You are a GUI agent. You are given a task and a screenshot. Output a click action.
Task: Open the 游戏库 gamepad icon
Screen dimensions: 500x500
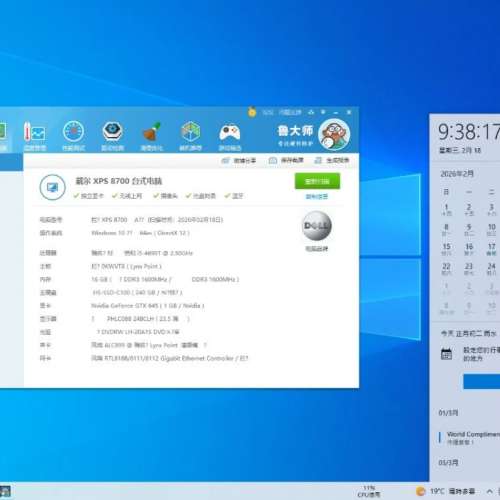[230, 136]
